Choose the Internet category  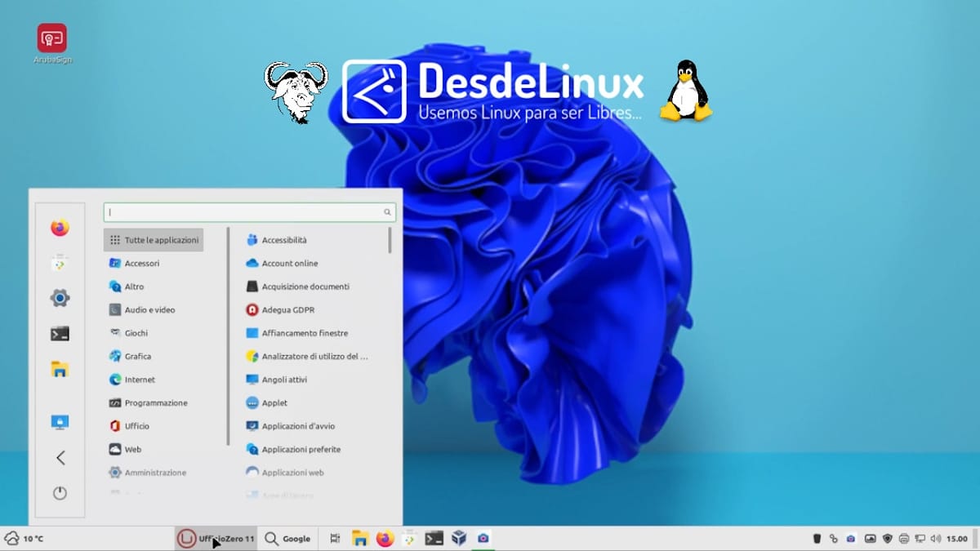coord(139,380)
